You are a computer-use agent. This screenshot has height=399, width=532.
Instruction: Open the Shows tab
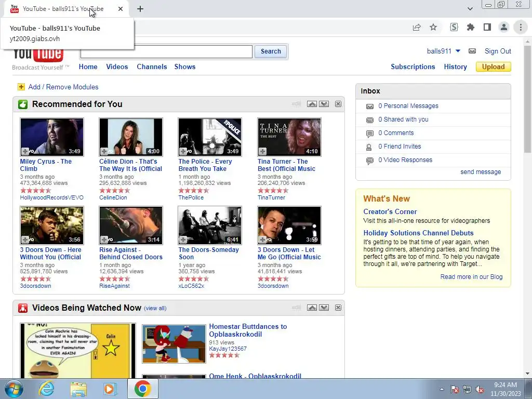[x=185, y=67]
